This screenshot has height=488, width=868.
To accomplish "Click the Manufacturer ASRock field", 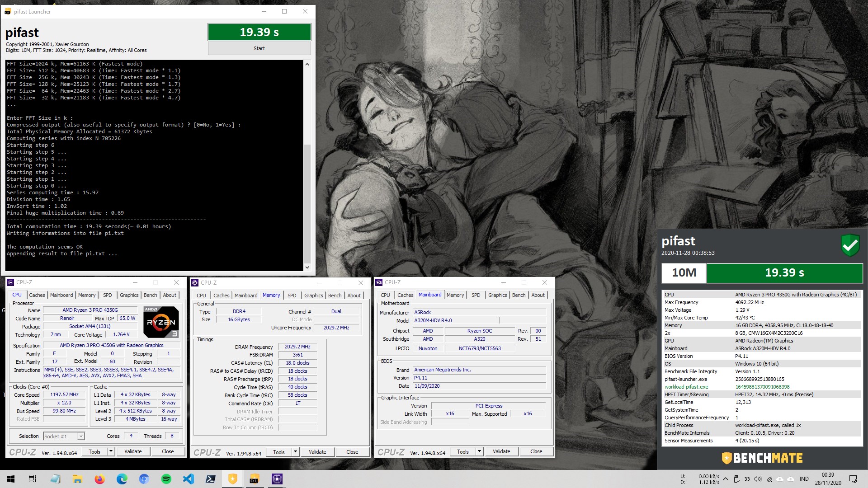I will pos(480,312).
